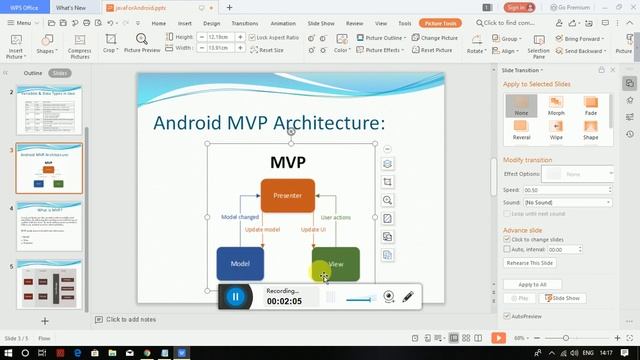Screen dimensions: 640x360
Task: Click the Save icon in quick toolbar
Action: pos(63,23)
